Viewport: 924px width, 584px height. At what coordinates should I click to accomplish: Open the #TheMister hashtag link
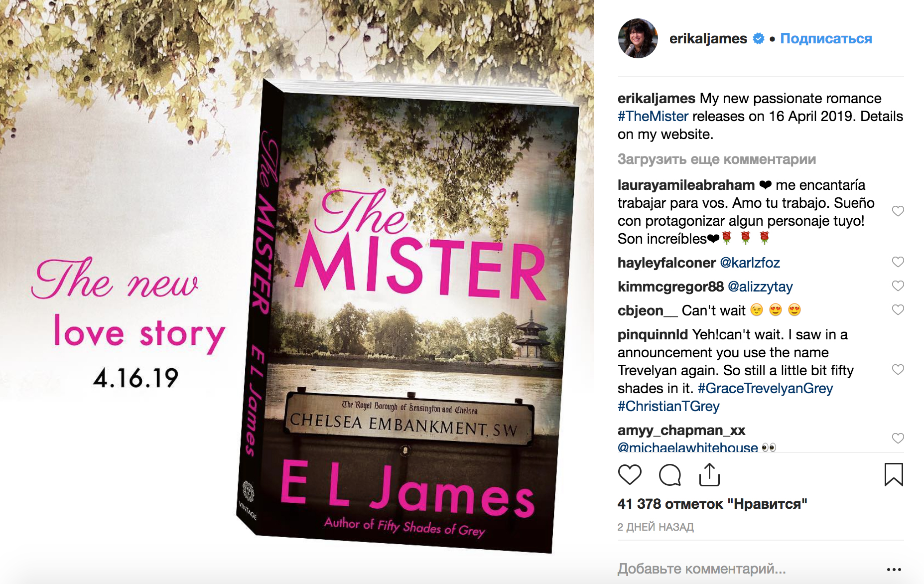tap(653, 116)
